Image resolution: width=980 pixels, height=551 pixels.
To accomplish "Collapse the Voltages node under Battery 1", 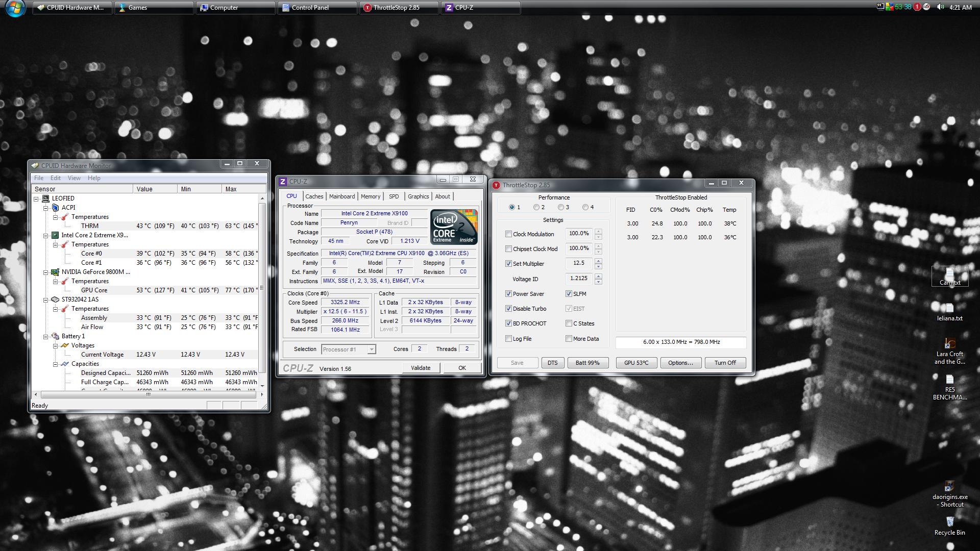I will tap(56, 346).
